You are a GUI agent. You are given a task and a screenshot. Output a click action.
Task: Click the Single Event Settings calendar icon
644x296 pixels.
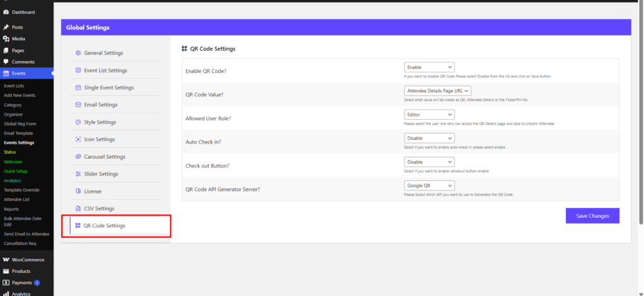pos(78,88)
